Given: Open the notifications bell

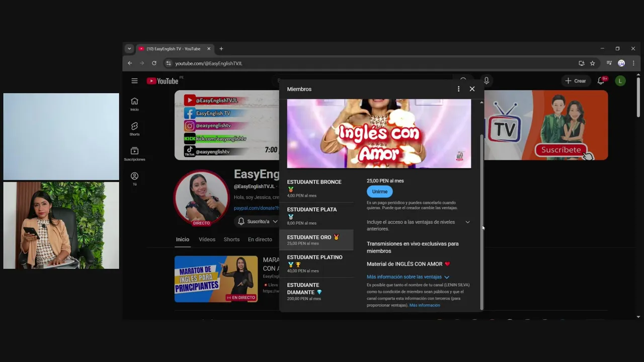Looking at the screenshot, I should point(601,81).
